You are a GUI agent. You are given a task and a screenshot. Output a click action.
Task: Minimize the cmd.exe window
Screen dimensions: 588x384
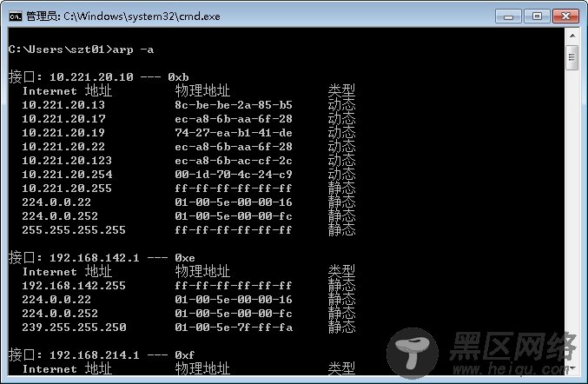pyautogui.click(x=508, y=17)
